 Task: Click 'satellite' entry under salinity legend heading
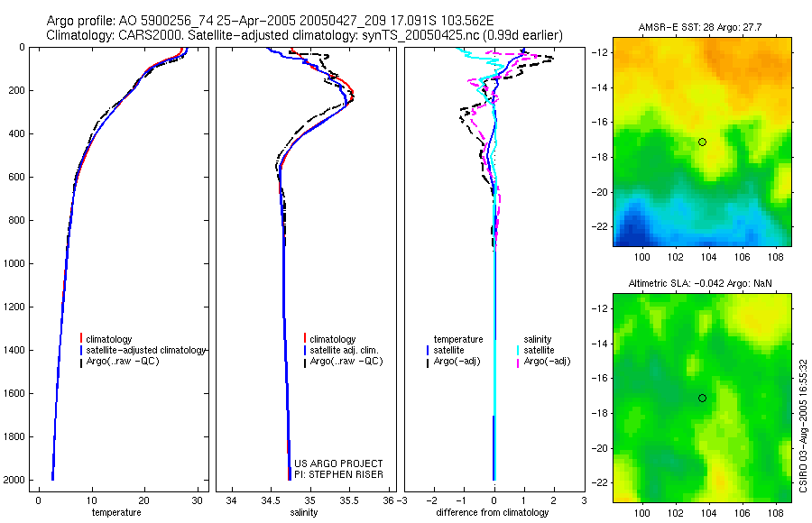pyautogui.click(x=540, y=351)
